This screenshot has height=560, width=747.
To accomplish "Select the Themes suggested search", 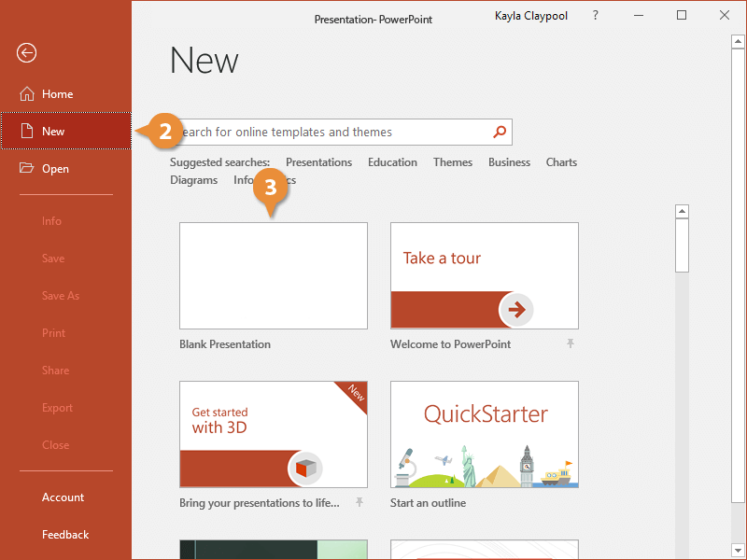I will 453,162.
